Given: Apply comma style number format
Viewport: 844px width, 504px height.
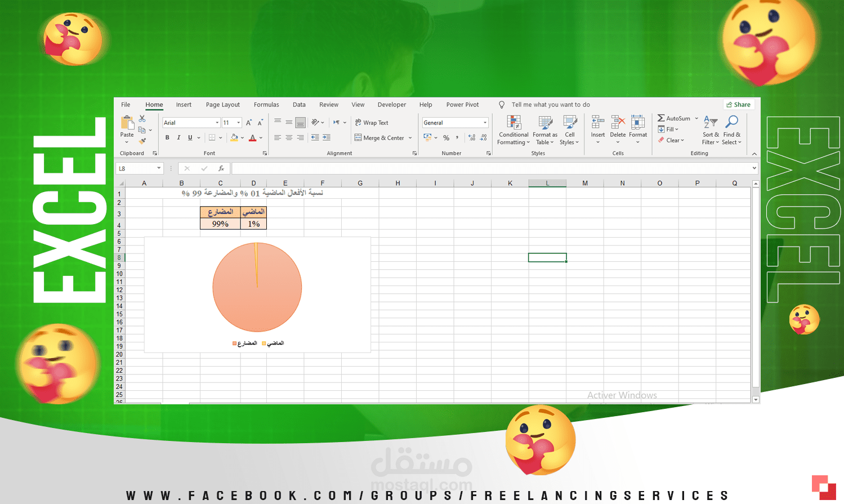Looking at the screenshot, I should [457, 137].
